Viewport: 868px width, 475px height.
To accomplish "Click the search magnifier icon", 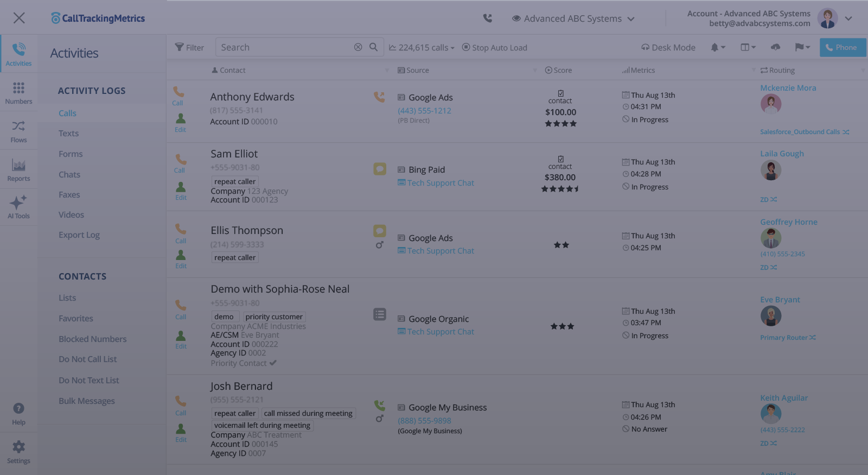I will [373, 47].
